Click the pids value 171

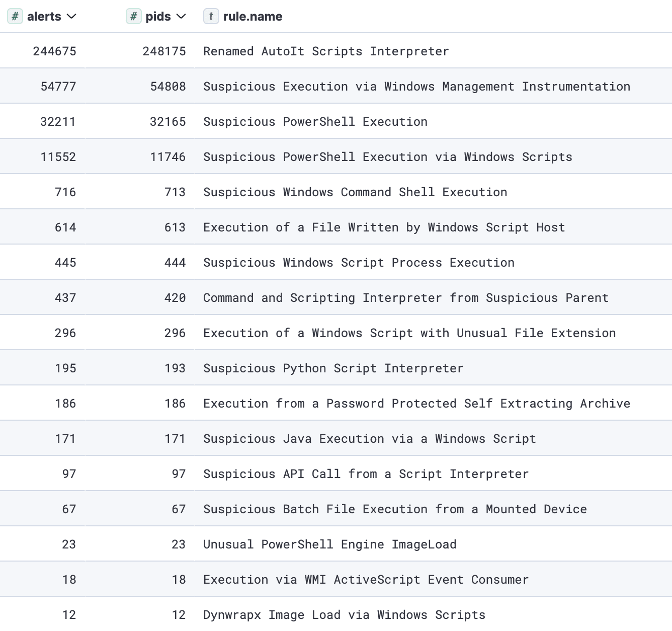tap(174, 438)
